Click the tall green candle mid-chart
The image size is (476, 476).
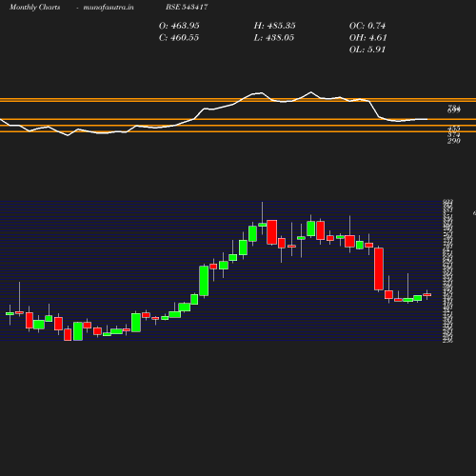tap(204, 281)
